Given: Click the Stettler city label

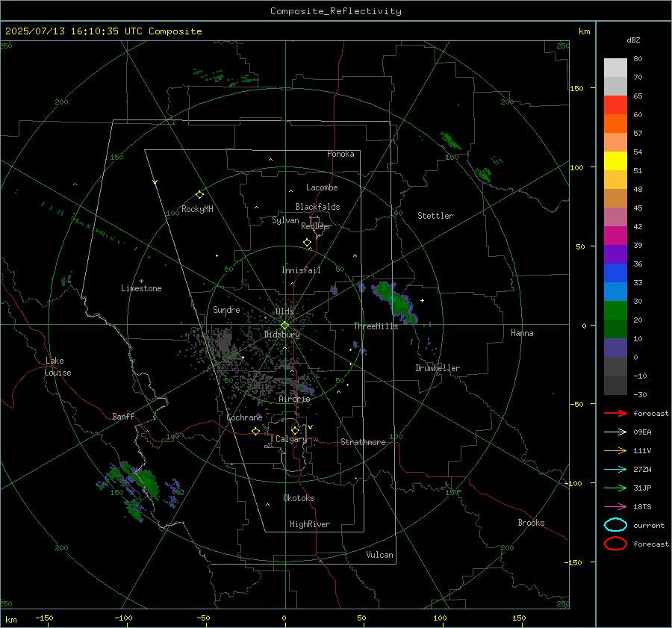Looking at the screenshot, I should (435, 216).
